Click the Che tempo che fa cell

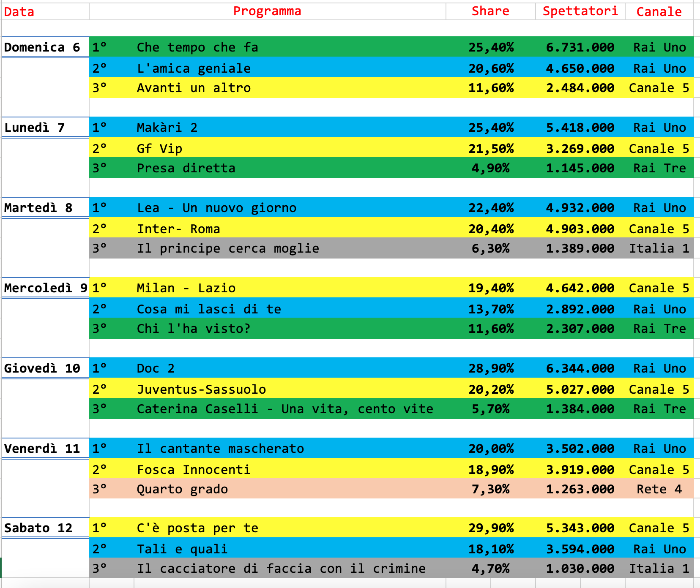click(x=197, y=47)
